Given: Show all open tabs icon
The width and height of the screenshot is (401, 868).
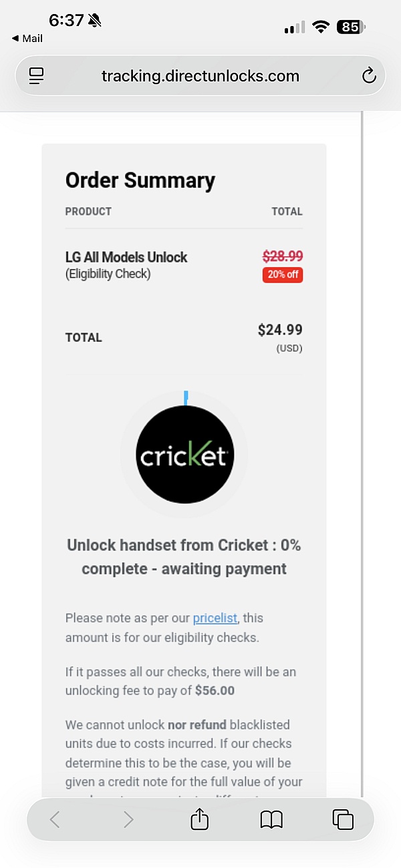Looking at the screenshot, I should [343, 819].
